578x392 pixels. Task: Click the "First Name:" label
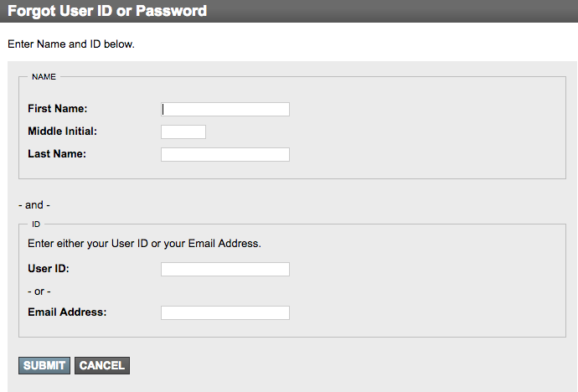pyautogui.click(x=58, y=109)
